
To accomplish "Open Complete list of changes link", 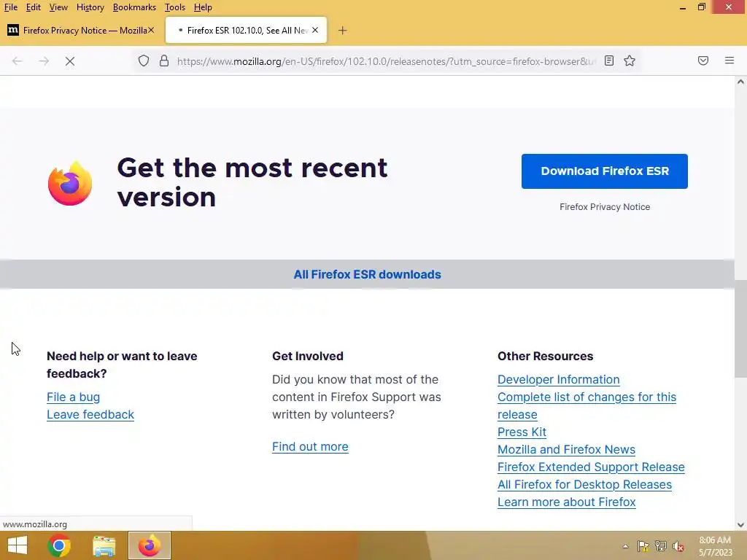I will tap(587, 405).
